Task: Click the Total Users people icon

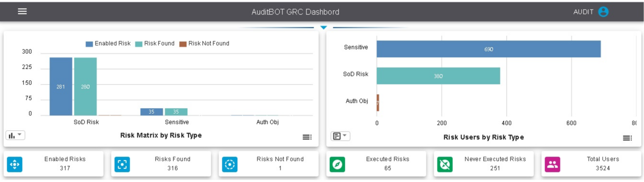Action: pos(552,165)
